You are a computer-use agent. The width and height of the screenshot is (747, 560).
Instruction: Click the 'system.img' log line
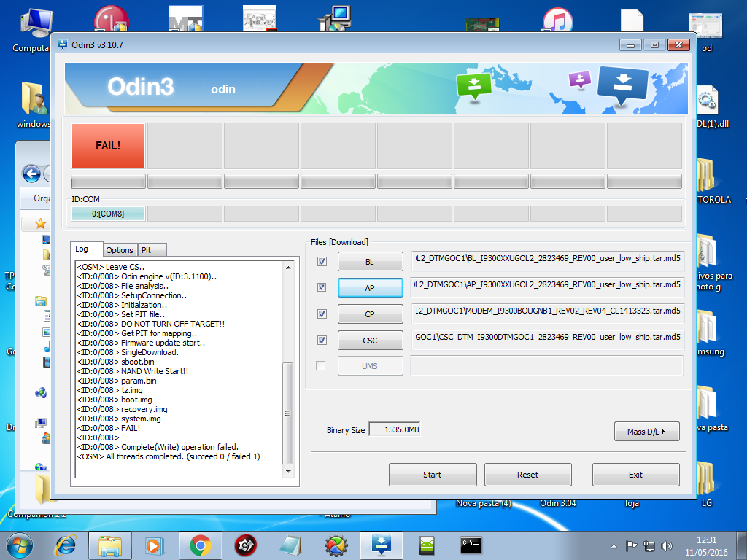[x=119, y=419]
